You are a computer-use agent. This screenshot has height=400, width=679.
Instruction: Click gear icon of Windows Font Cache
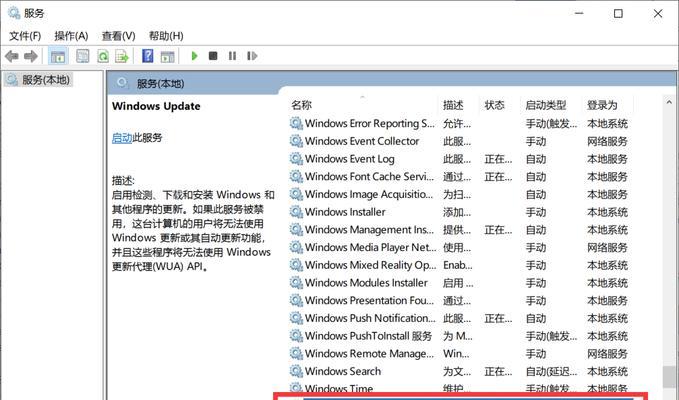[x=296, y=177]
